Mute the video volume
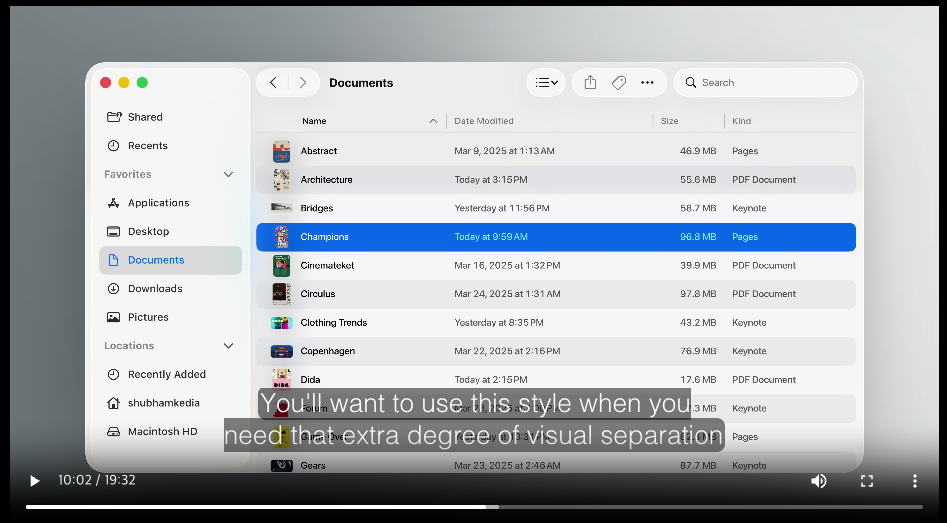Screen dimensions: 947x523 tap(818, 481)
